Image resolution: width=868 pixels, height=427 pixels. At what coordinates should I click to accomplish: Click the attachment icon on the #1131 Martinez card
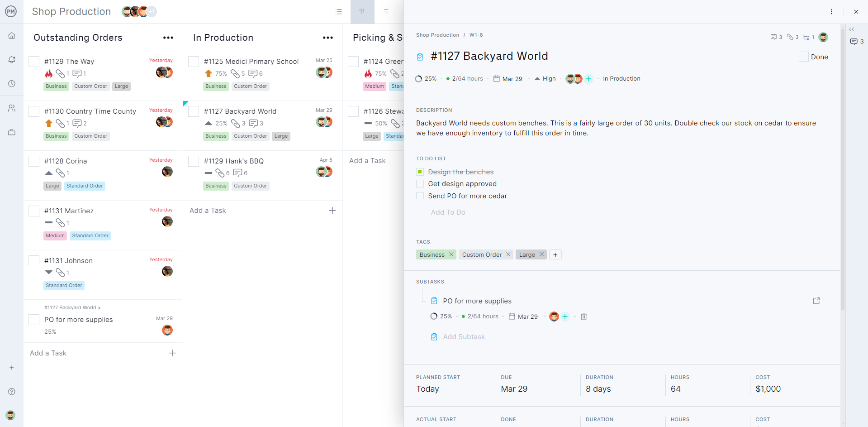[x=60, y=223]
